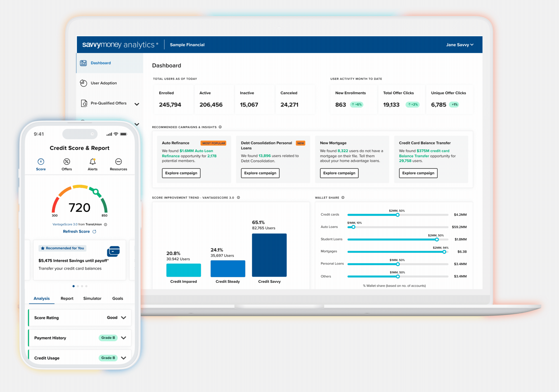Screen dimensions: 559x392
Task: Click info icon next to VantageScore 3.0 TransUnion
Action: coord(106,224)
